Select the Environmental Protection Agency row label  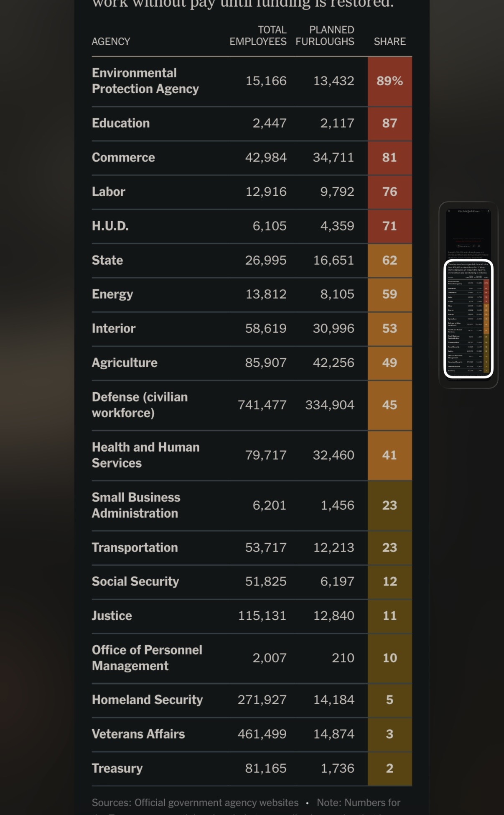145,81
